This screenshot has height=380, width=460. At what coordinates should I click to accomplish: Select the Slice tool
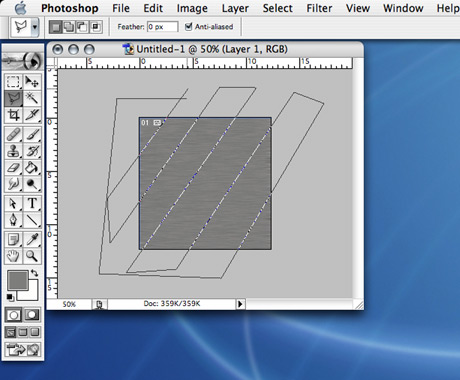point(32,115)
